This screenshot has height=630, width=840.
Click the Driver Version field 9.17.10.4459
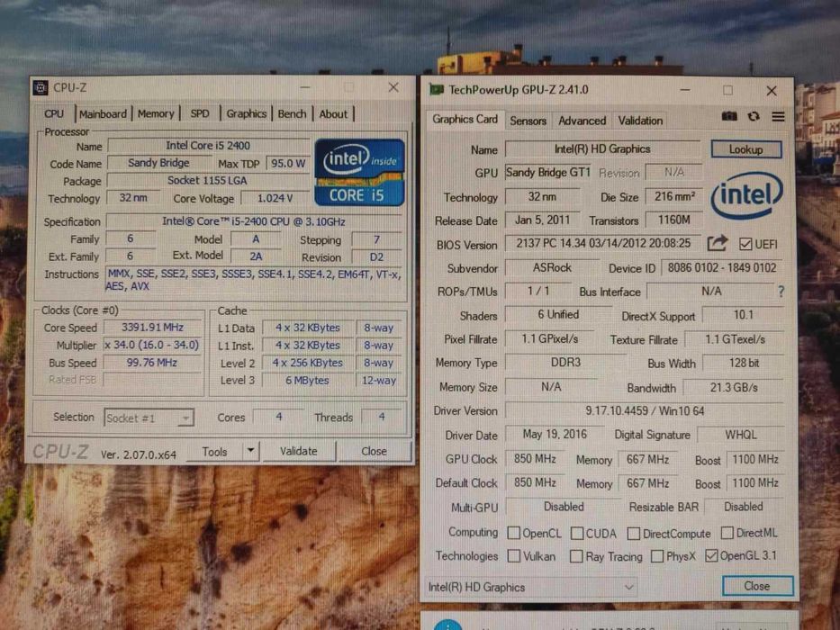[x=645, y=411]
